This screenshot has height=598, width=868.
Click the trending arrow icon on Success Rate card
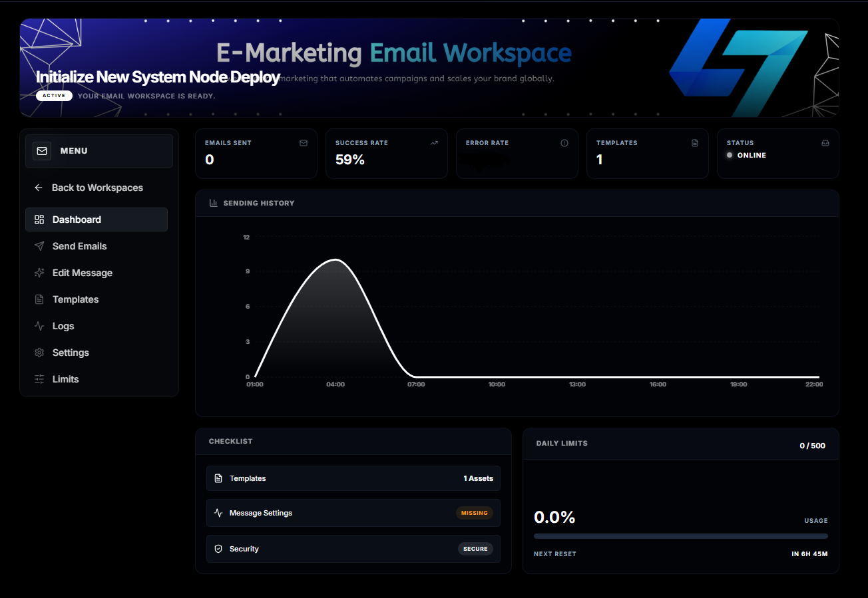(x=434, y=142)
